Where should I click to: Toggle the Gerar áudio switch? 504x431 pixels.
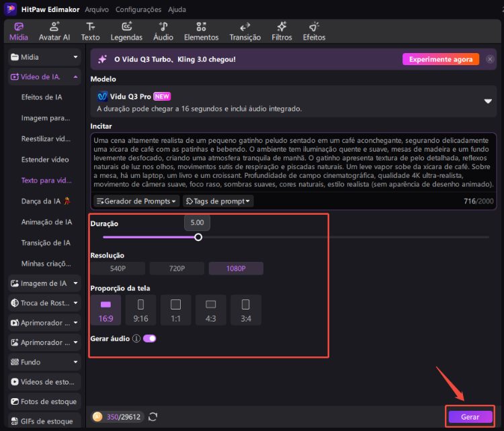point(149,338)
